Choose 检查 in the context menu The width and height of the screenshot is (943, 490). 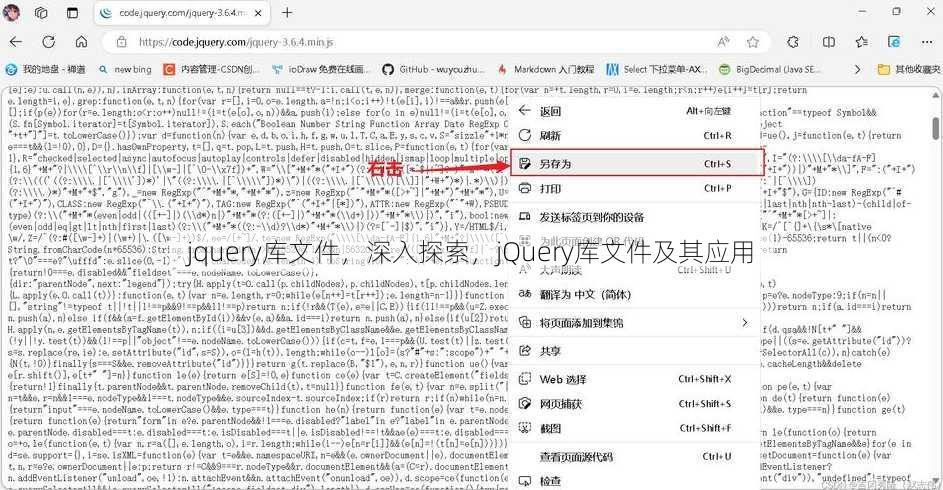(636, 481)
